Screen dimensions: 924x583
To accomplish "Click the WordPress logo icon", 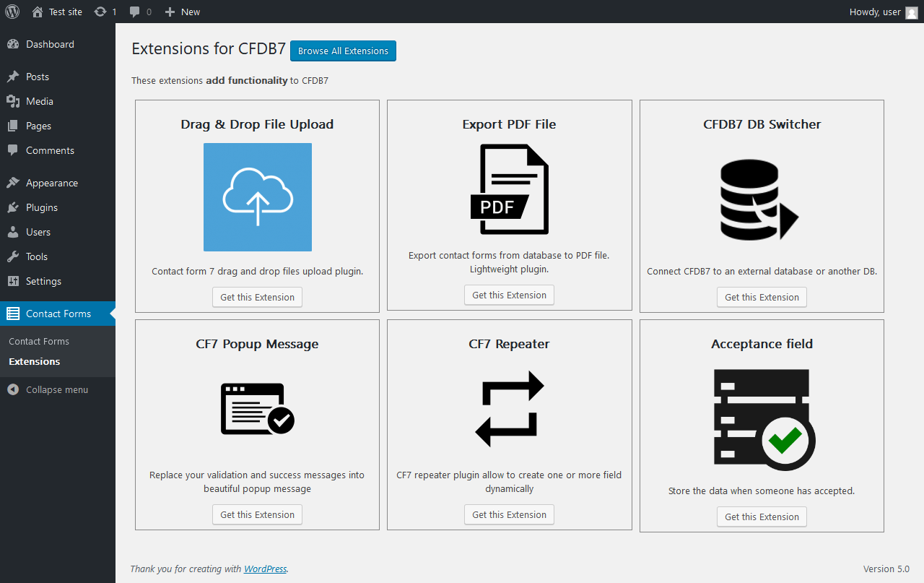I will pyautogui.click(x=12, y=12).
